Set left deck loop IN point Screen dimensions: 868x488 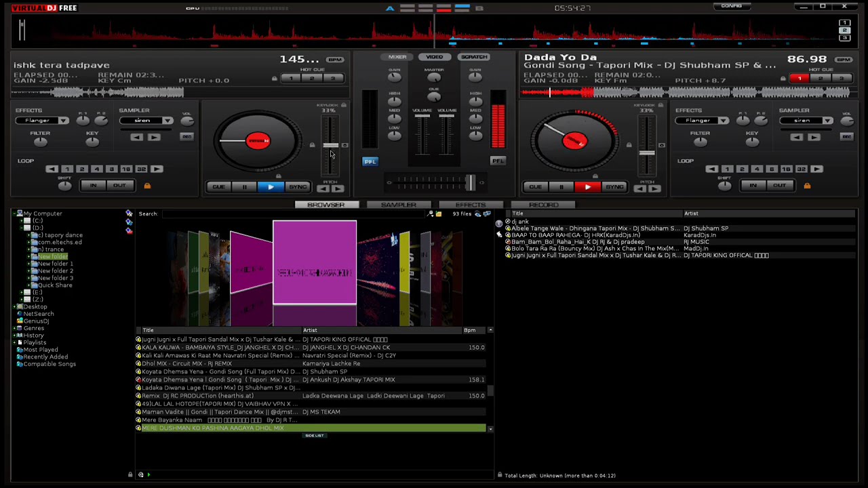pyautogui.click(x=93, y=186)
